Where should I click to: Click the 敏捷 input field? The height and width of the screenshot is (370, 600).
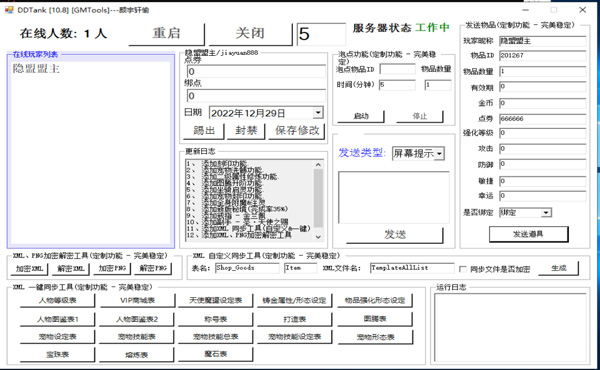point(543,181)
